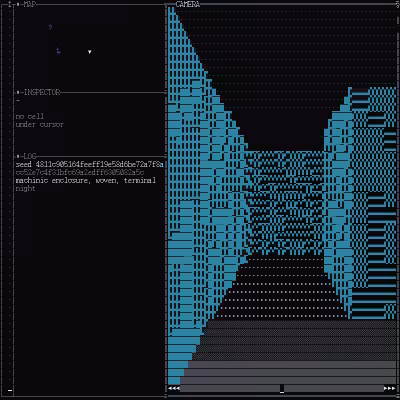This screenshot has height=400, width=400.
Task: Click the white triangle player marker on map
Action: [x=90, y=52]
